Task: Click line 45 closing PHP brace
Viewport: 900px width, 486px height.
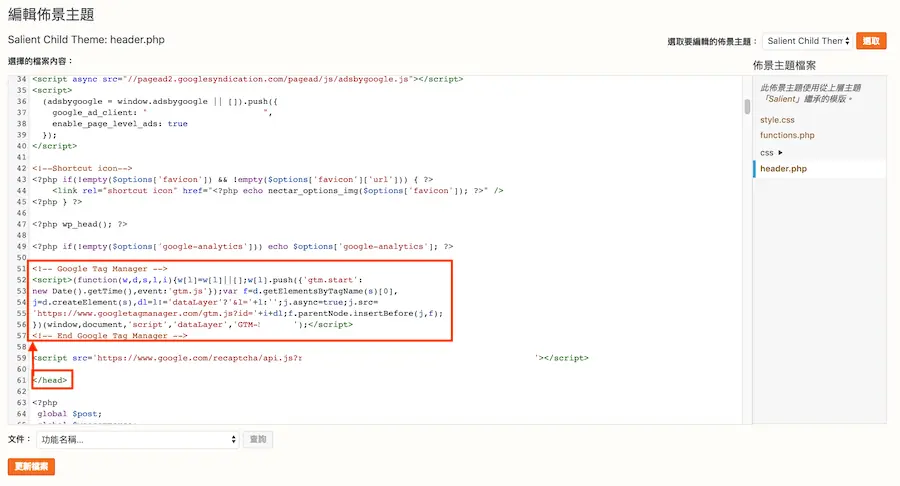Action: point(57,201)
